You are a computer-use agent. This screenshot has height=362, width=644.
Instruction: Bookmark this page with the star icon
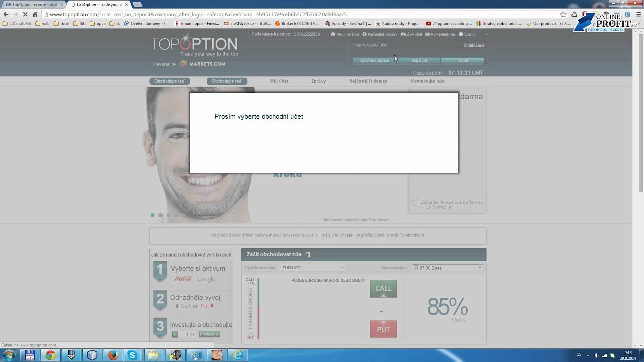(563, 14)
